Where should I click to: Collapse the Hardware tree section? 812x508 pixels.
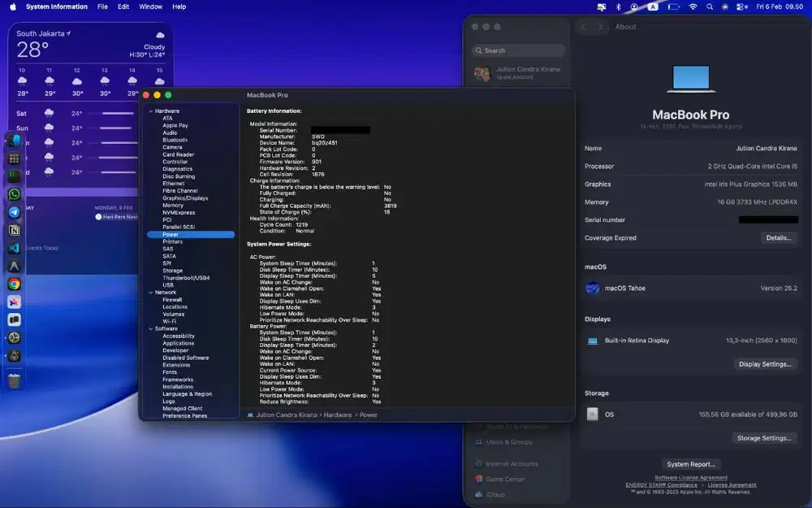[x=149, y=111]
